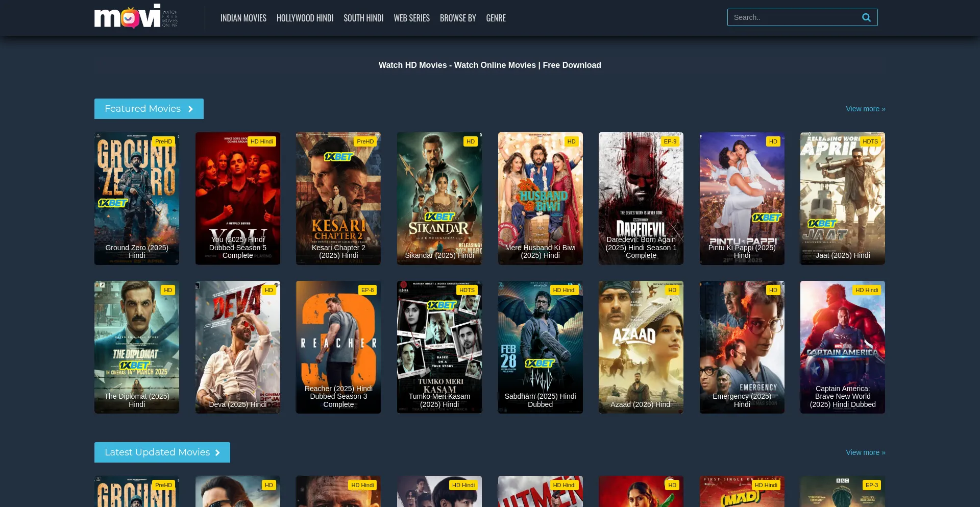This screenshot has width=980, height=507.
Task: Open Sikandar (2025) Hindi poster
Action: (x=439, y=199)
